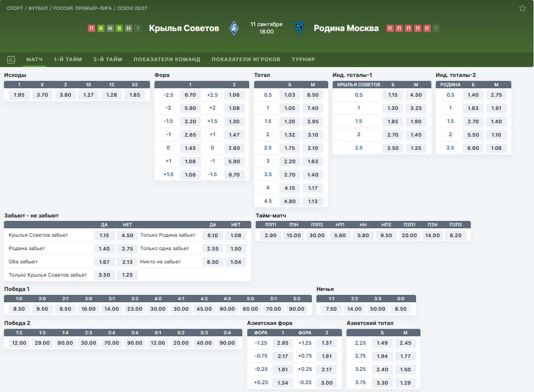Viewport: 534px width, 392px height.
Task: Pick Победа 2 score 0:3 at 40.00
Action: point(204,343)
